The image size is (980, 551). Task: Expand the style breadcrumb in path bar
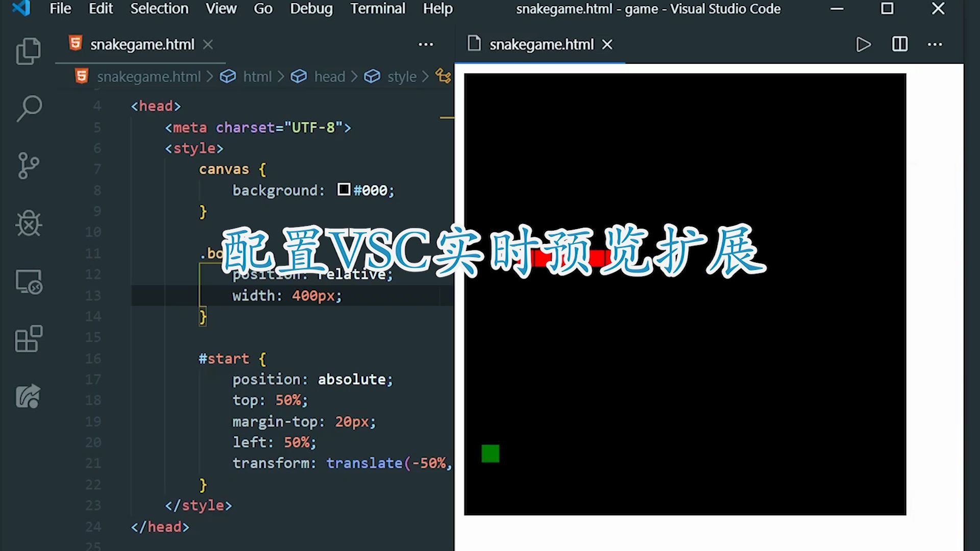tap(401, 77)
